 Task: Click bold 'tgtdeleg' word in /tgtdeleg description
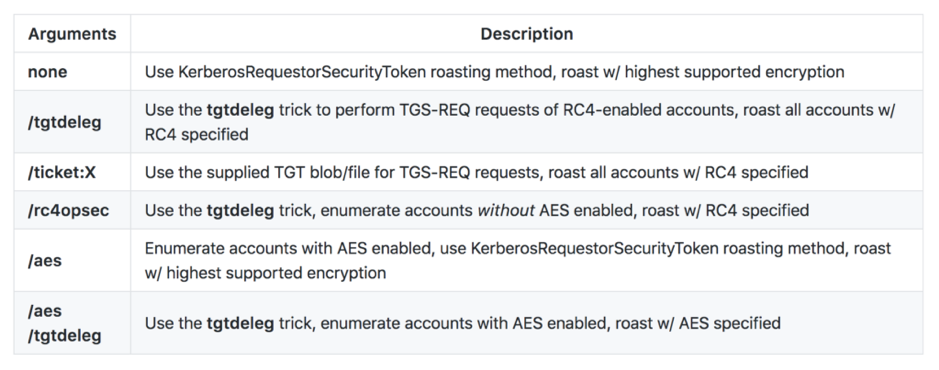coord(240,110)
